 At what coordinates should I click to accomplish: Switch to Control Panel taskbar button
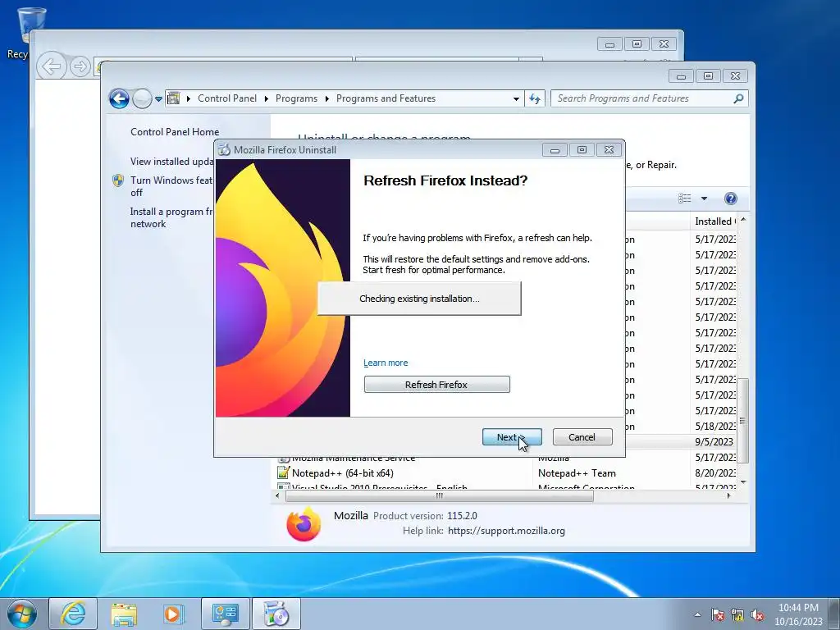[225, 614]
